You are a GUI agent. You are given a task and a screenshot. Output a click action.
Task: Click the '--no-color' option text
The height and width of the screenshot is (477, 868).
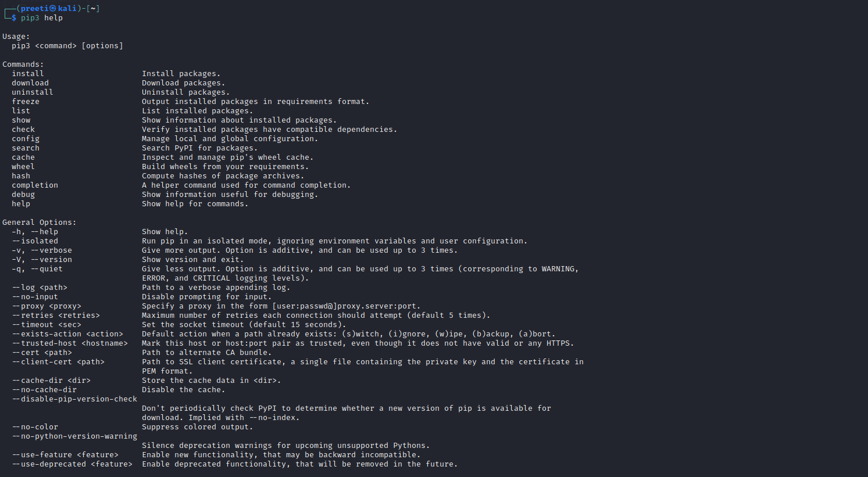35,427
